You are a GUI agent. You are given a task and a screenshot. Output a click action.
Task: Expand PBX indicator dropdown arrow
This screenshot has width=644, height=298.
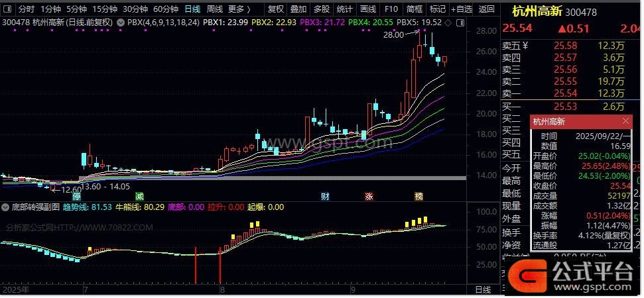pos(121,23)
